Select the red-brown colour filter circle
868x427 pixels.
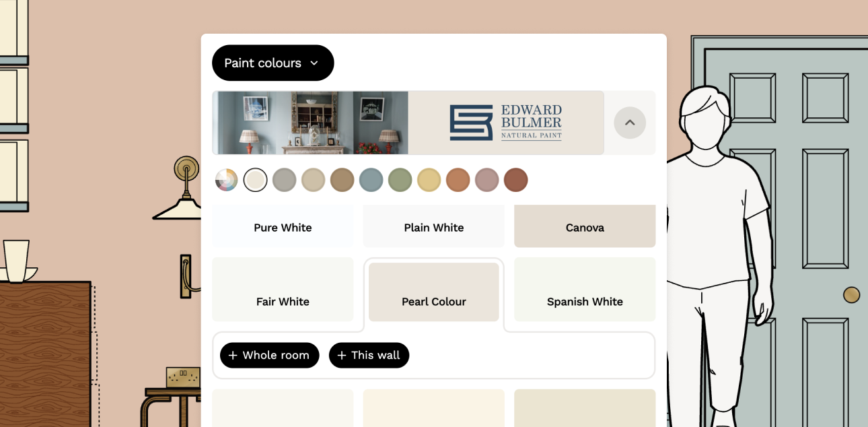pos(516,180)
